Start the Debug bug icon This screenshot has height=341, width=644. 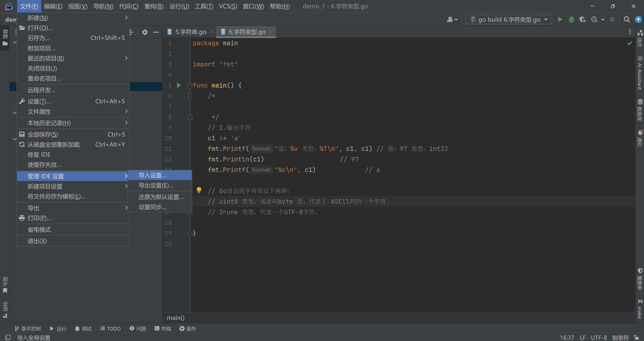click(571, 19)
